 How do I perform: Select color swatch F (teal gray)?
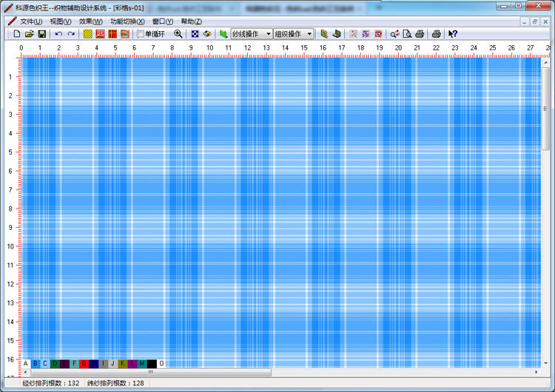coord(74,363)
